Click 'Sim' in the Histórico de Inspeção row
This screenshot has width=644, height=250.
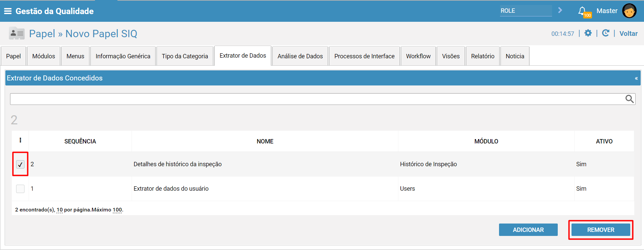pos(581,164)
